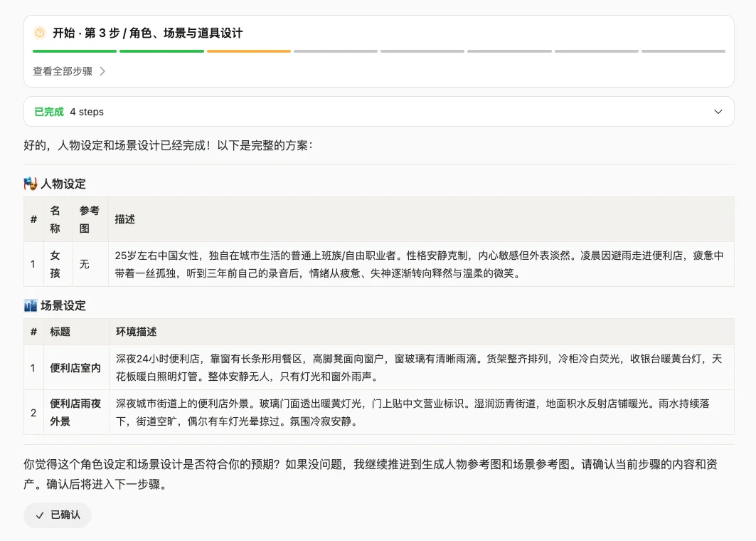This screenshot has height=541, width=756.
Task: Click the confirmation question paragraph 你觉得这个角色设定
Action: [371, 474]
